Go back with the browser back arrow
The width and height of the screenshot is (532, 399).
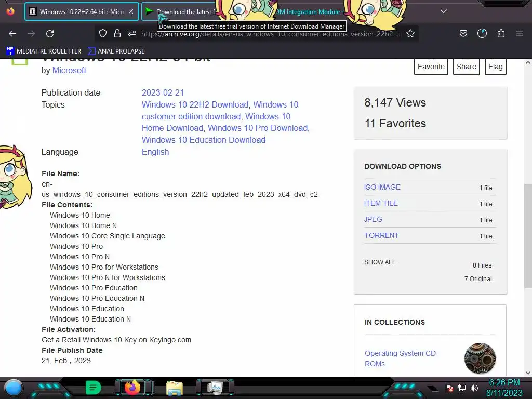[12, 34]
